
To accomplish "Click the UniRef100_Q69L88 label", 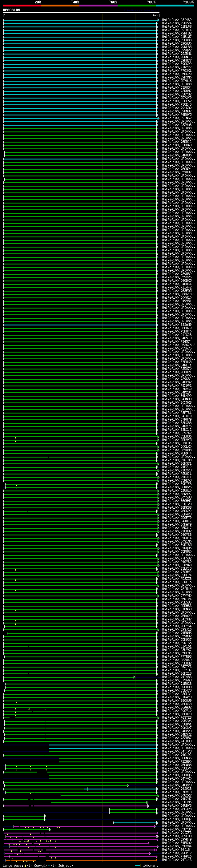I will point(177,836).
